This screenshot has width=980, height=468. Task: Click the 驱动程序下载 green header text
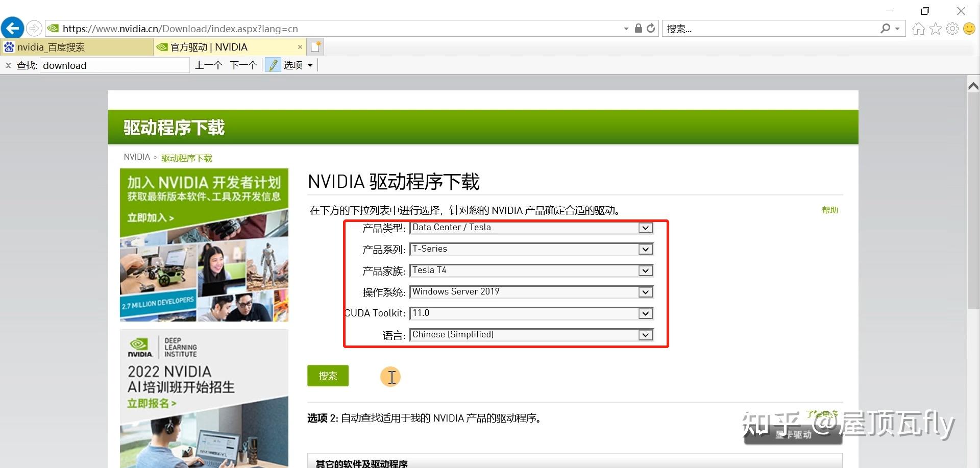pos(174,127)
